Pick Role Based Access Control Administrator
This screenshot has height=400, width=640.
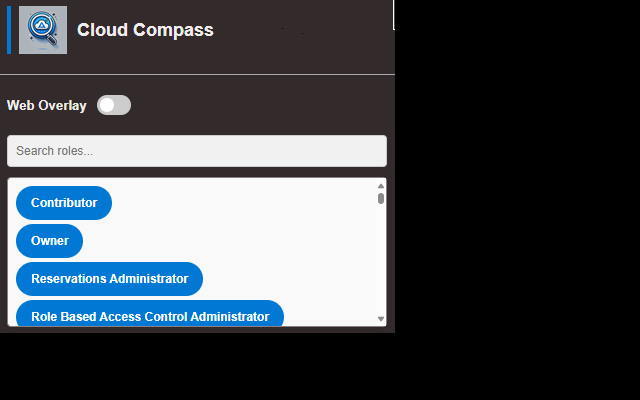[150, 313]
